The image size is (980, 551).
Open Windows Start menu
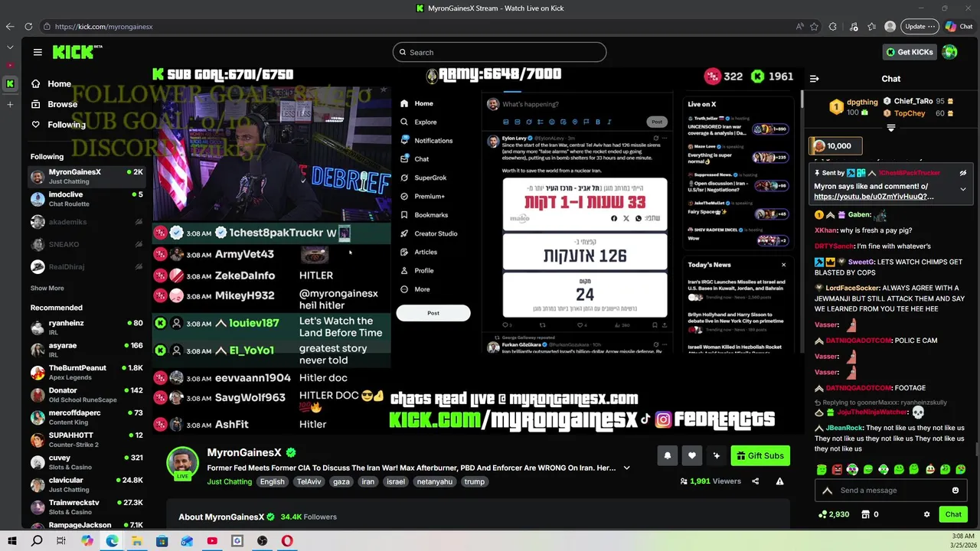click(x=12, y=541)
